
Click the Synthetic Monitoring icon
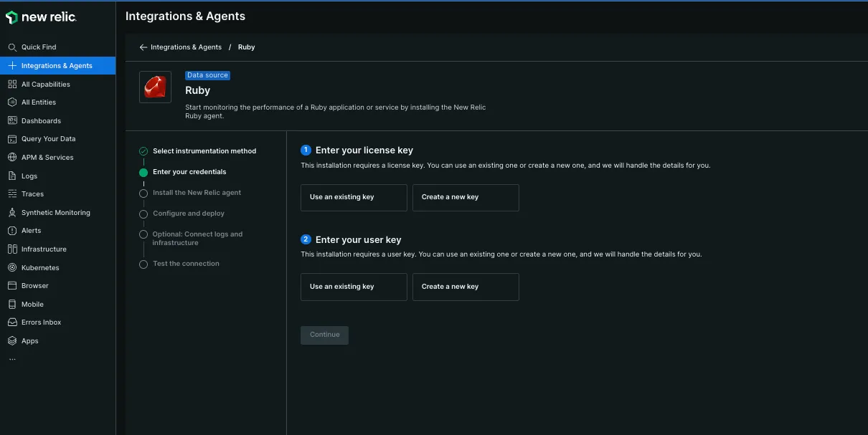tap(12, 213)
